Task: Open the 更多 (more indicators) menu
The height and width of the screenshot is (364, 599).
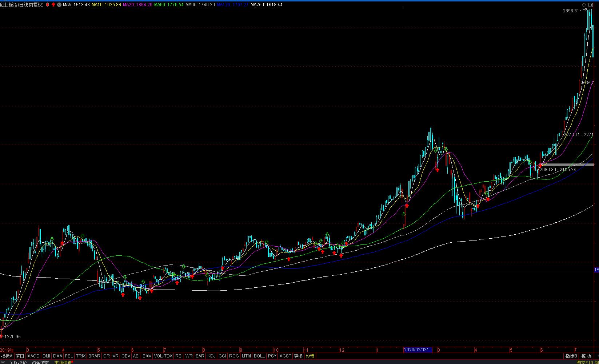Action: point(298,356)
